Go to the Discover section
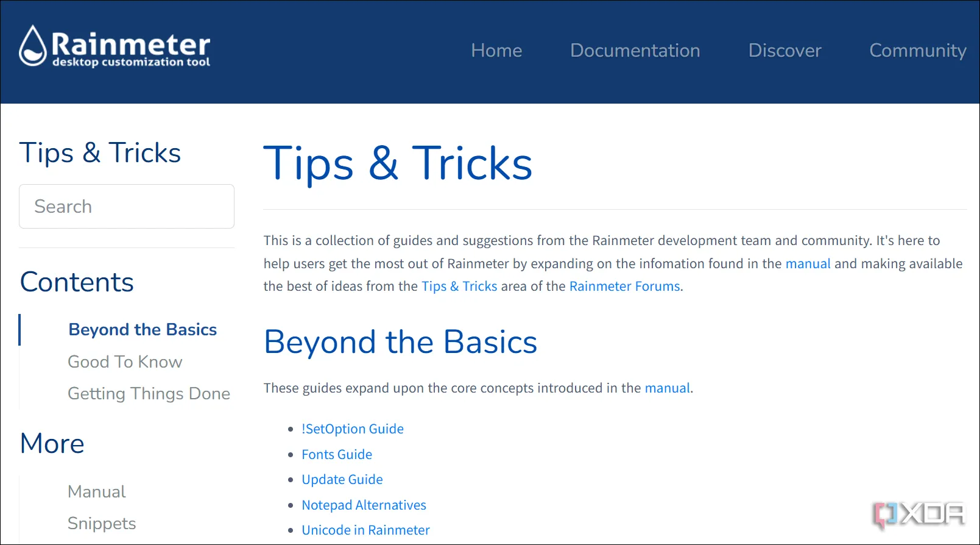The width and height of the screenshot is (980, 545). coord(784,51)
